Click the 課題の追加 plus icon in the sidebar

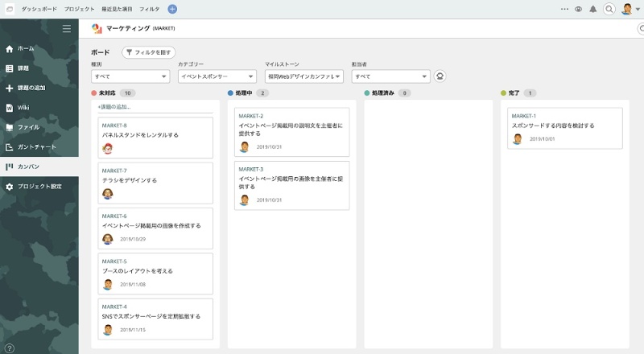click(x=10, y=88)
